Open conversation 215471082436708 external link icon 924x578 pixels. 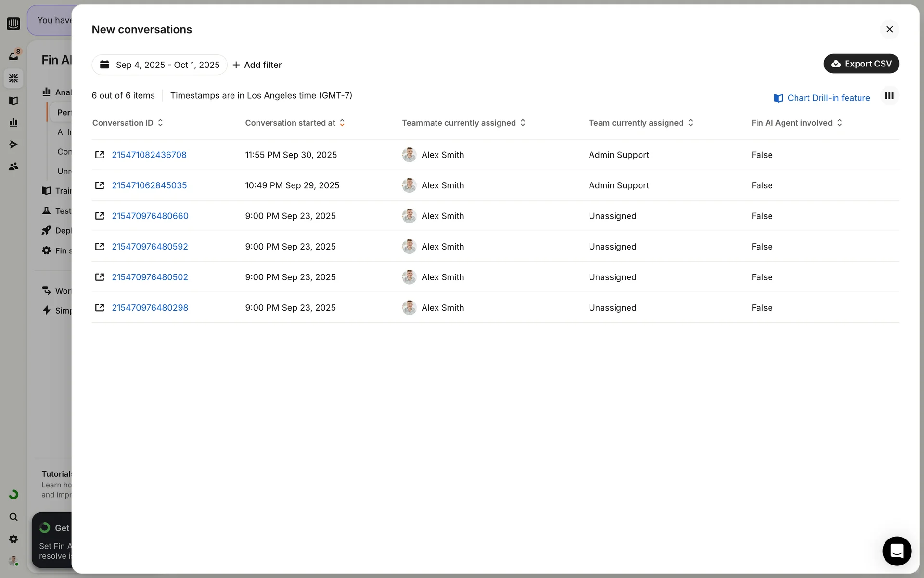(x=100, y=155)
